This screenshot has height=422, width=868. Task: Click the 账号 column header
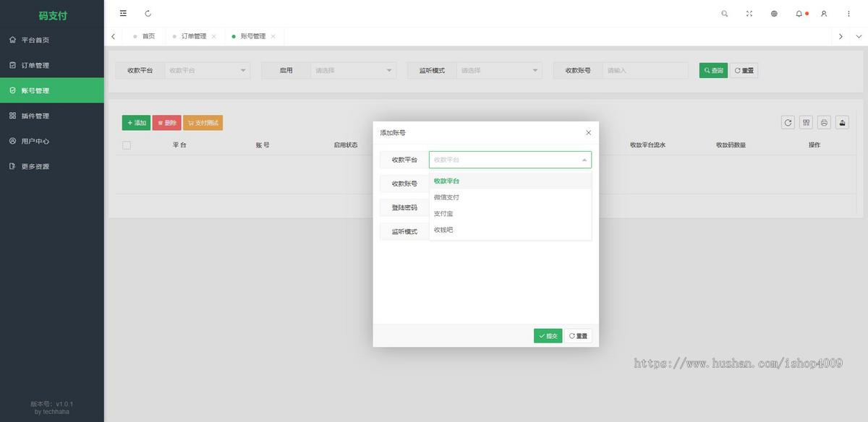pyautogui.click(x=263, y=145)
